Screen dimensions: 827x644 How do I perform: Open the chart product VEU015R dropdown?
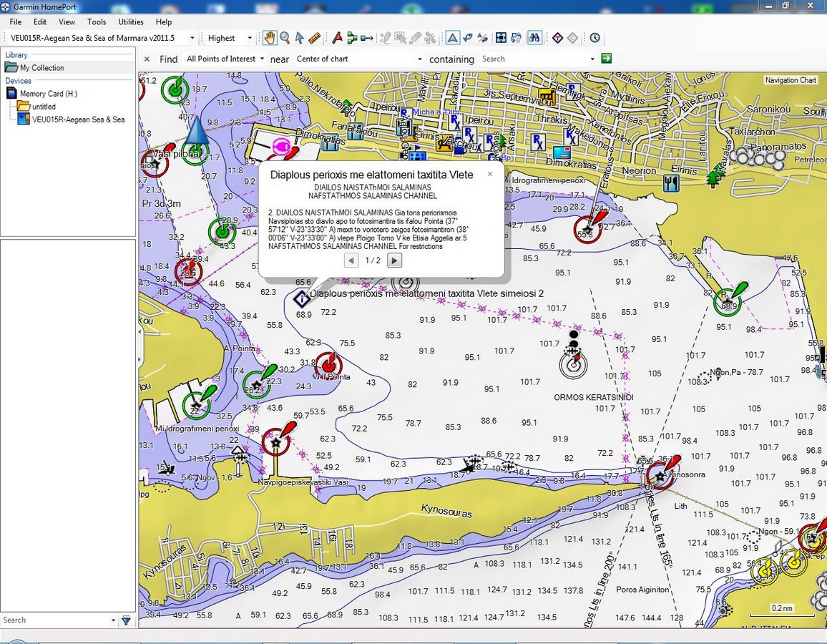tap(102, 37)
